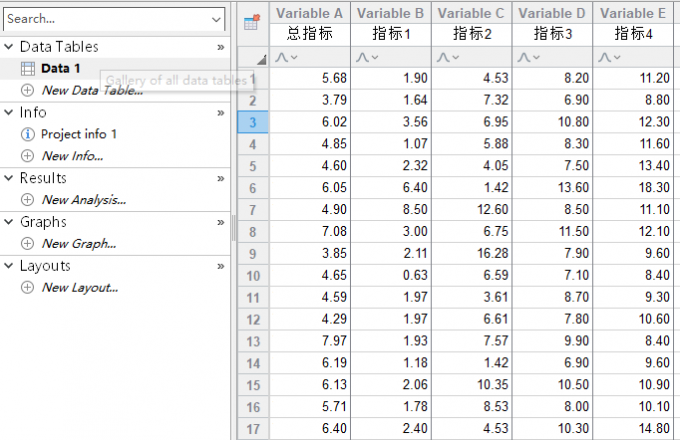Click cell value 13.60 in Variable D
The image size is (680, 440).
click(573, 187)
